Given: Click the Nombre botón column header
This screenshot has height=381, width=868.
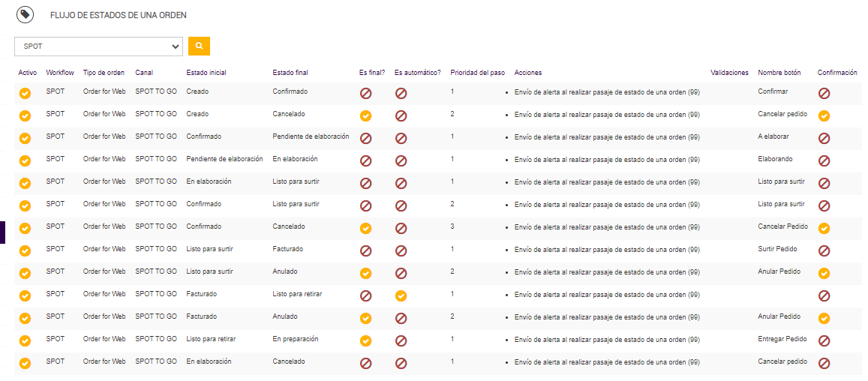Looking at the screenshot, I should (x=779, y=73).
